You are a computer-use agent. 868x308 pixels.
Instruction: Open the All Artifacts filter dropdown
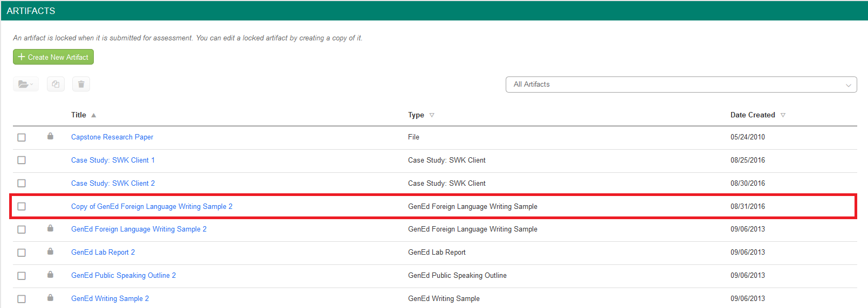tap(681, 85)
